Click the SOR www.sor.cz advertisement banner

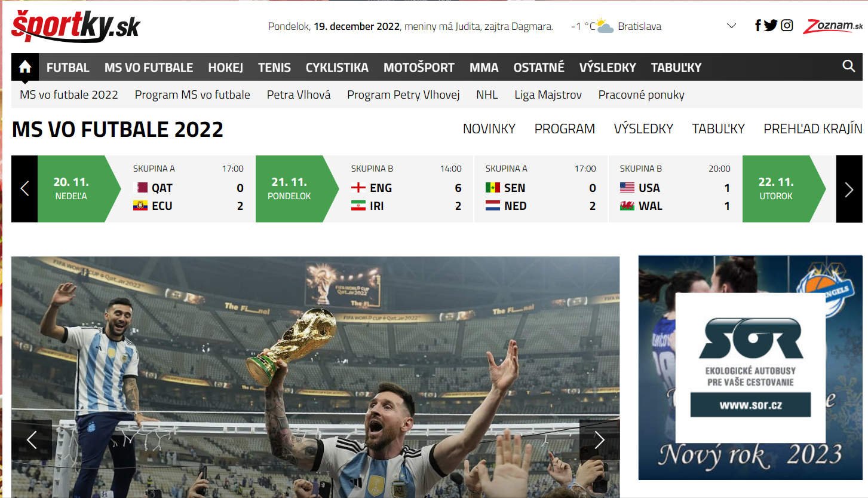[x=750, y=368]
